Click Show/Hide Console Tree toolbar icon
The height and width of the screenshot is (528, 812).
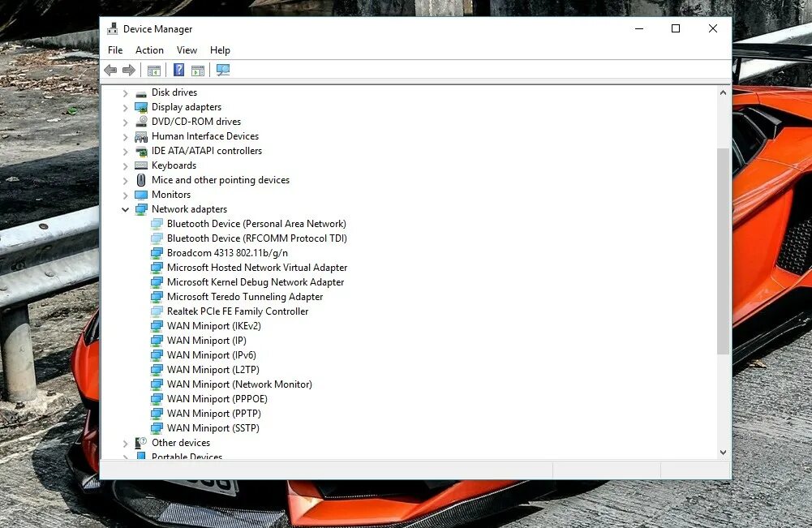(154, 71)
